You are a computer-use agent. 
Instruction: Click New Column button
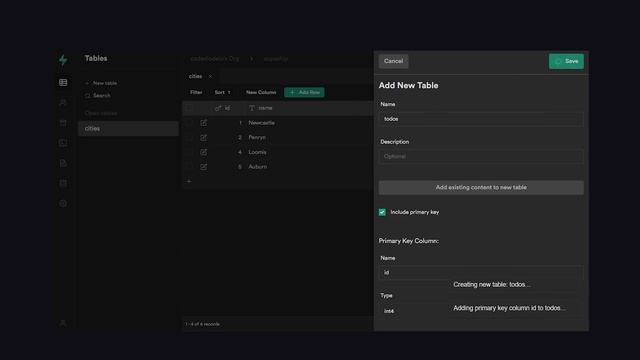[261, 93]
